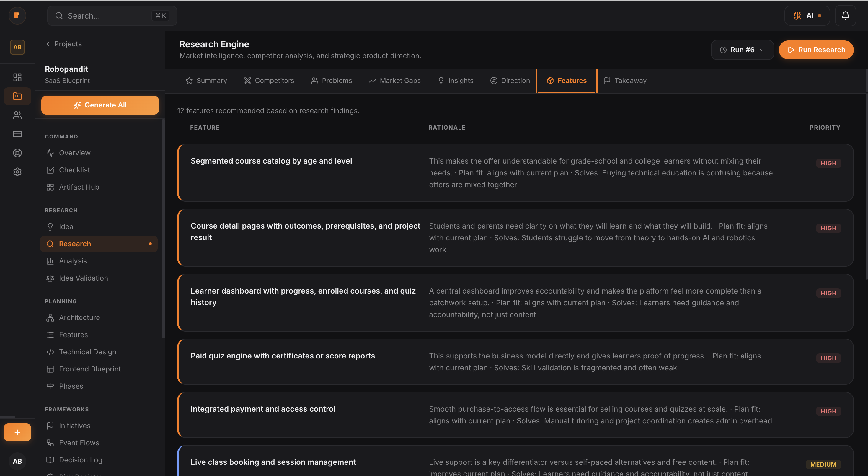Click the workspace logo at top left
This screenshot has width=868, height=476.
pos(17,16)
